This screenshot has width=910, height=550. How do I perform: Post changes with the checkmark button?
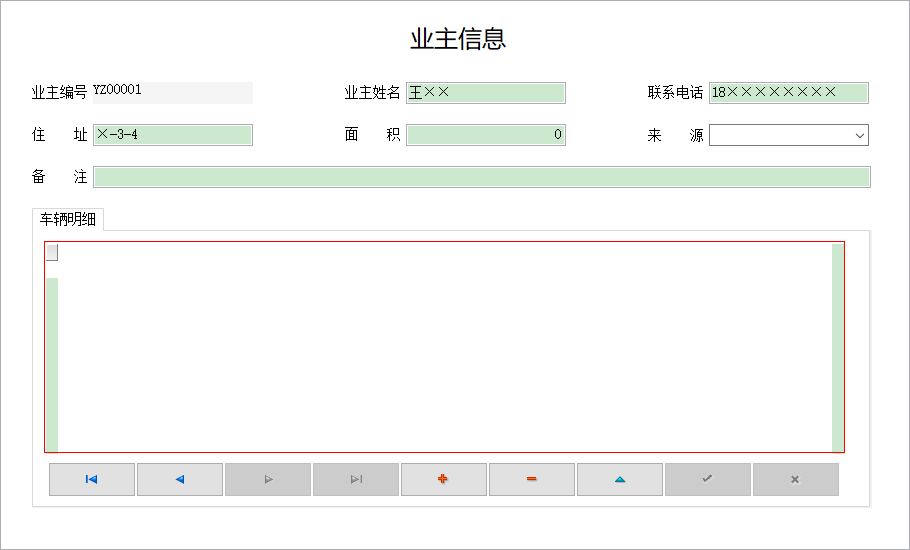pos(708,479)
